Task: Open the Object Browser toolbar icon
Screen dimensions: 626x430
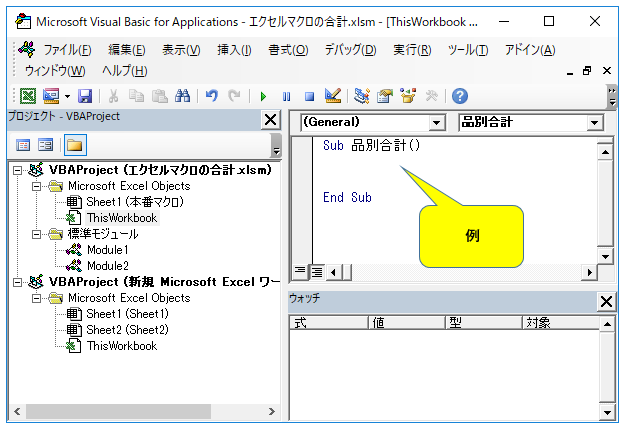Action: 408,96
